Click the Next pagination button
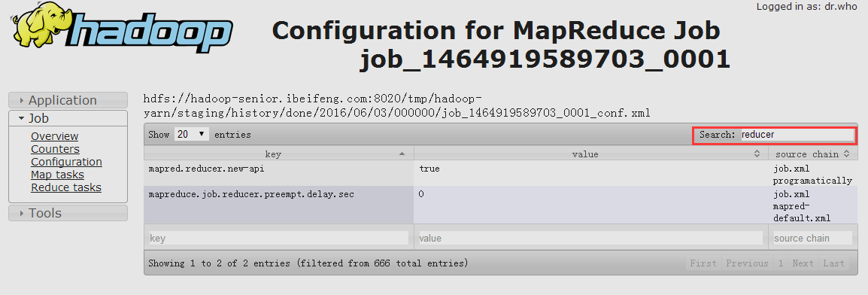Image resolution: width=868 pixels, height=295 pixels. tap(803, 263)
